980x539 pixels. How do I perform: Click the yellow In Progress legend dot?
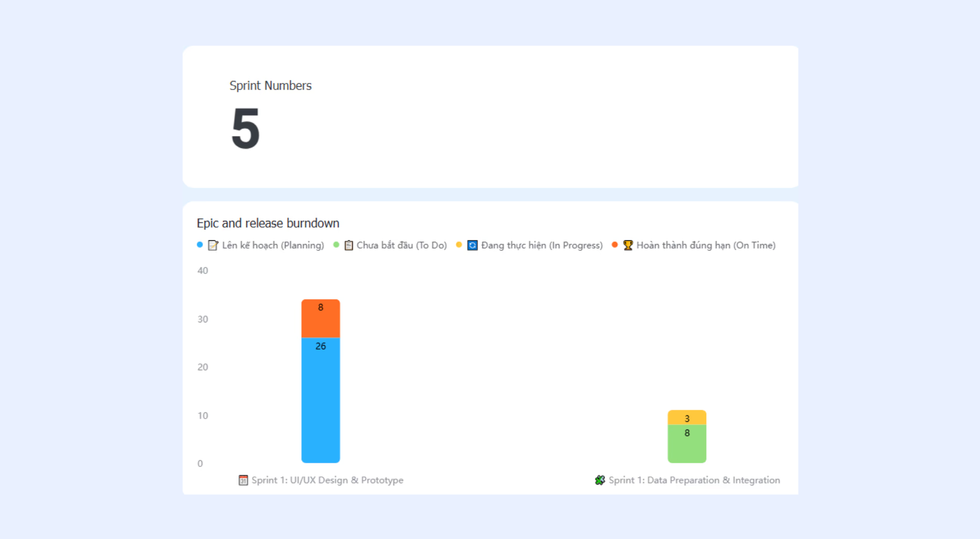459,245
